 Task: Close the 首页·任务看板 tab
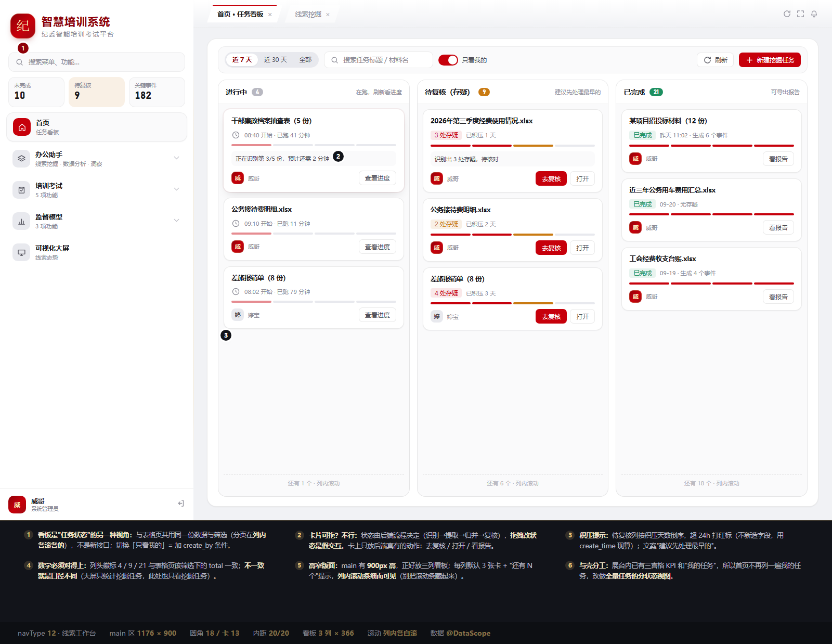(270, 15)
